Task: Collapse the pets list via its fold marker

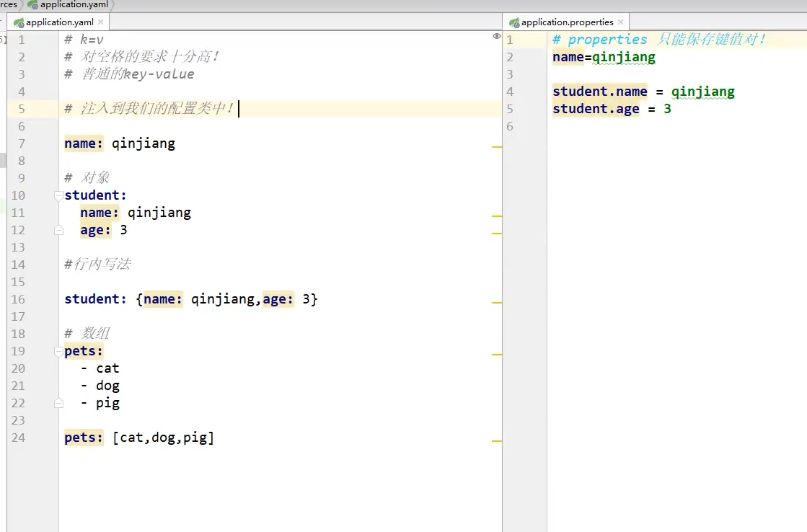Action: point(58,351)
